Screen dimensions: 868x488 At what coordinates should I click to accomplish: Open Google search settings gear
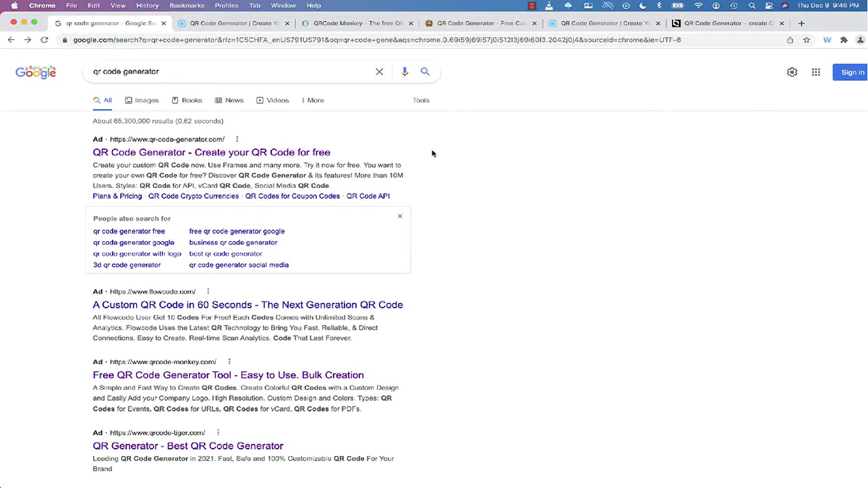[792, 72]
